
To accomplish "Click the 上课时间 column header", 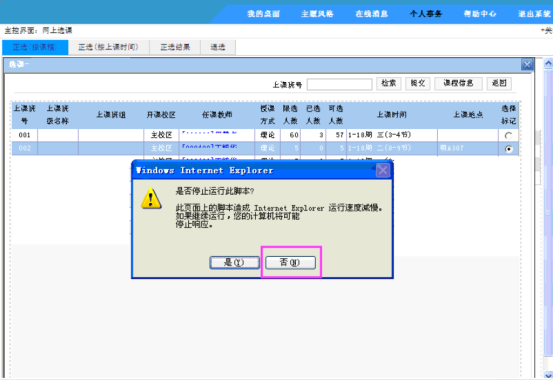I will pos(391,115).
